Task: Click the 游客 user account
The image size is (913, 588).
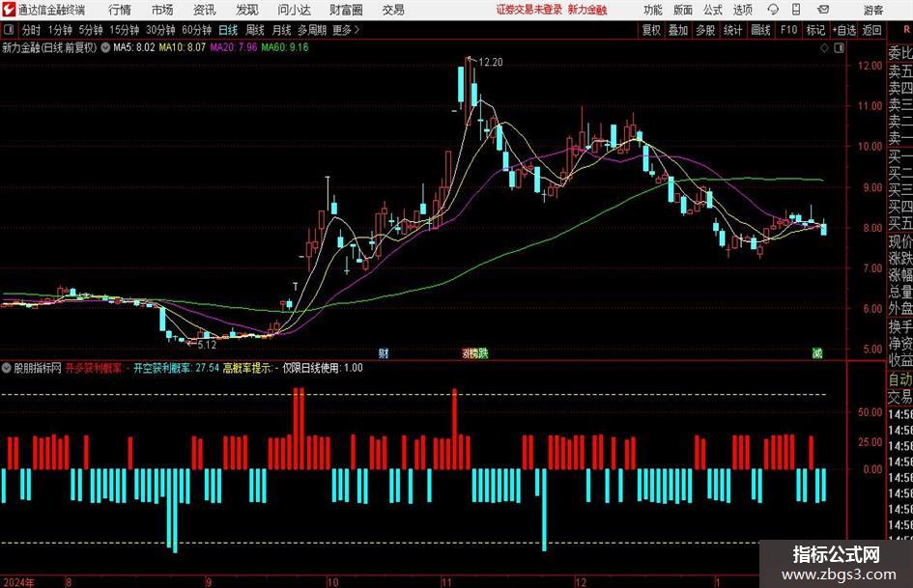Action: [x=873, y=10]
